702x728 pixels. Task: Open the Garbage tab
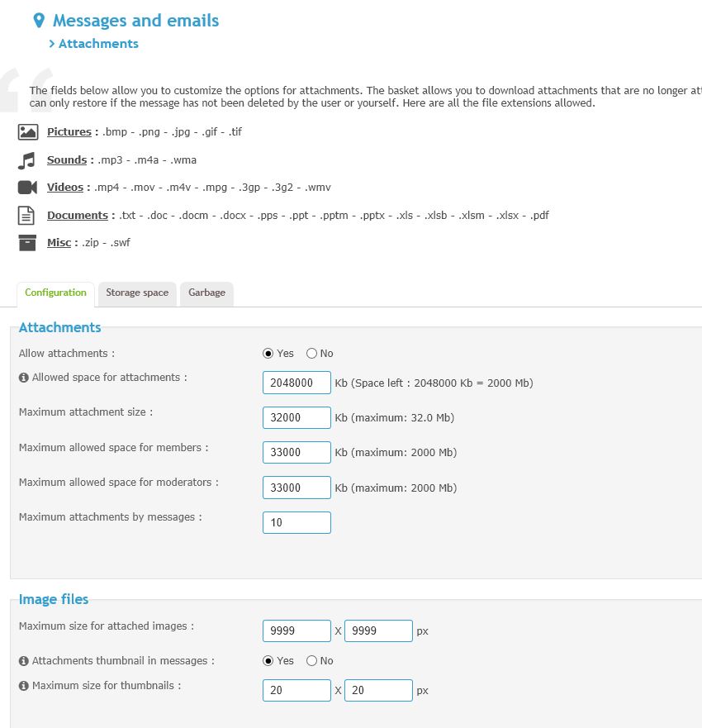tap(207, 294)
